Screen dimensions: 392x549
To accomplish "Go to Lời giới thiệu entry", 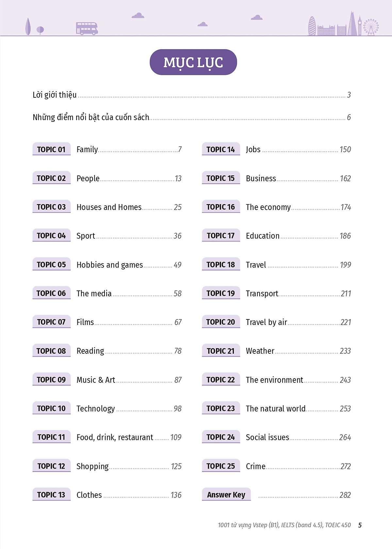I will 192,95.
